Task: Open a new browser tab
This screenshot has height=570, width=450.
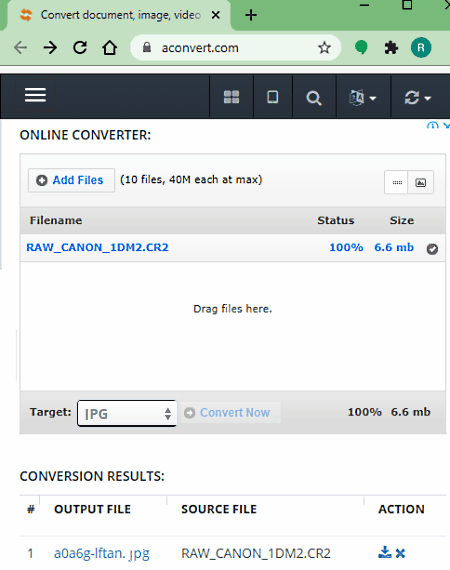Action: [x=251, y=15]
